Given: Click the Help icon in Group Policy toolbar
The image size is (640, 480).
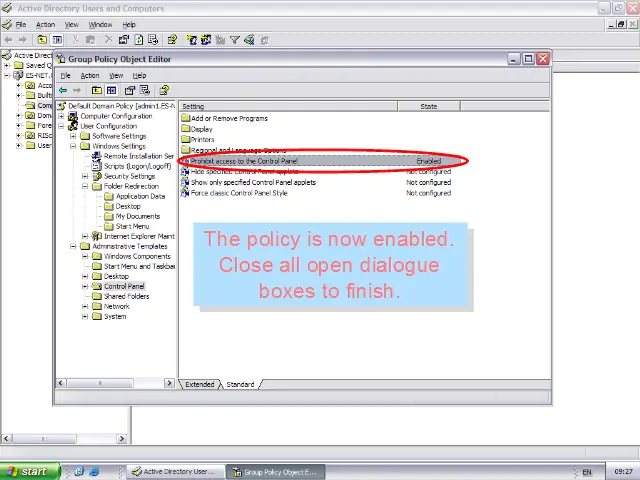Looking at the screenshot, I should (x=164, y=90).
